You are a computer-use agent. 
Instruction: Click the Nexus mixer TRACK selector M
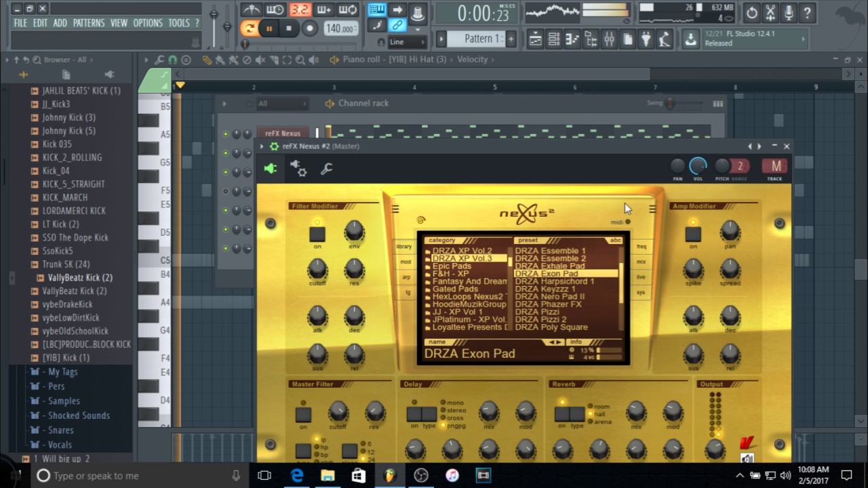tap(775, 166)
